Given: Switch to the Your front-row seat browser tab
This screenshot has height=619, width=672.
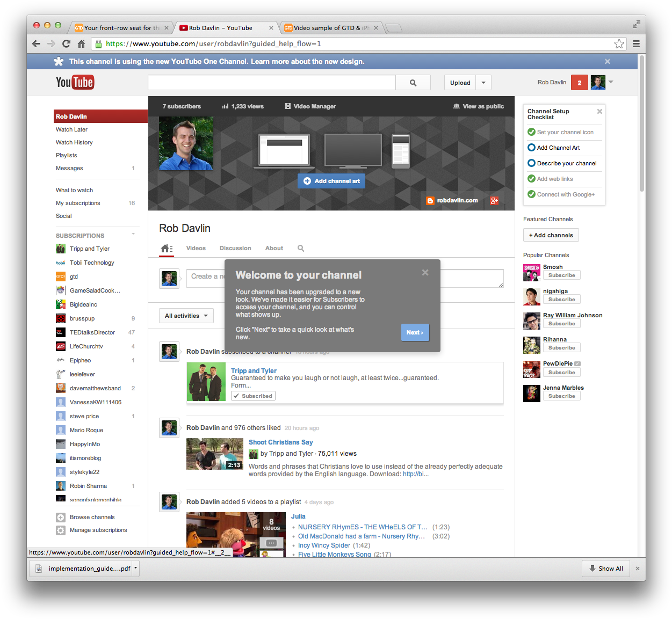Looking at the screenshot, I should click(x=121, y=28).
